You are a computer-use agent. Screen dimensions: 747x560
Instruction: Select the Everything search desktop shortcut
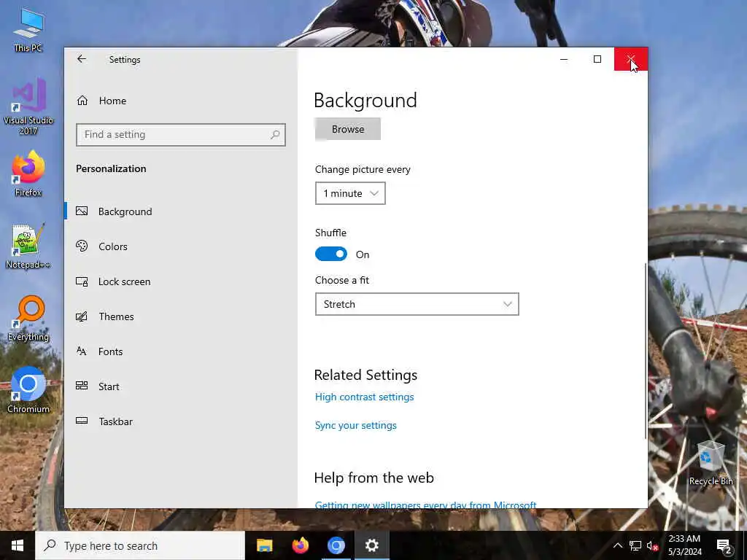pos(28,319)
